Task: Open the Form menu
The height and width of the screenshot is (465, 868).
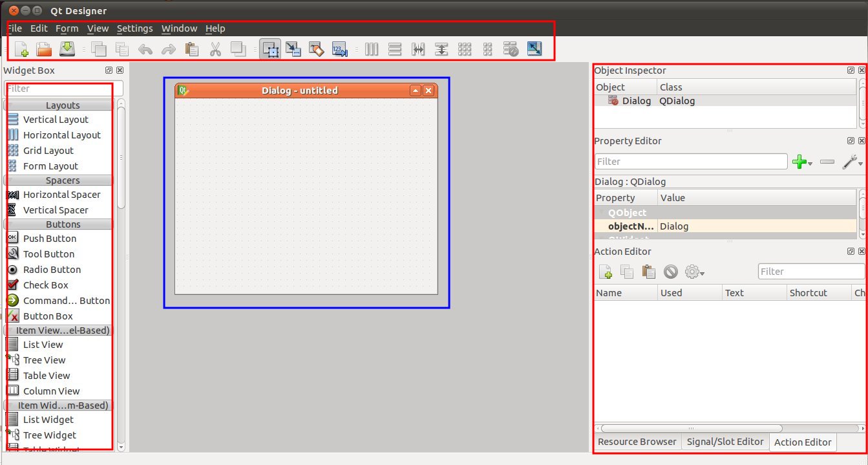Action: 67,28
